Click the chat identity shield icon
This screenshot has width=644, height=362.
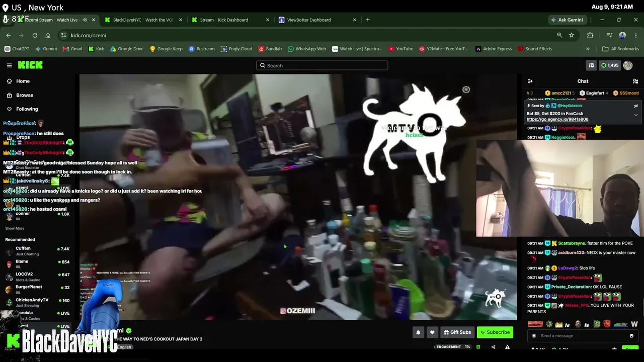tap(534, 336)
